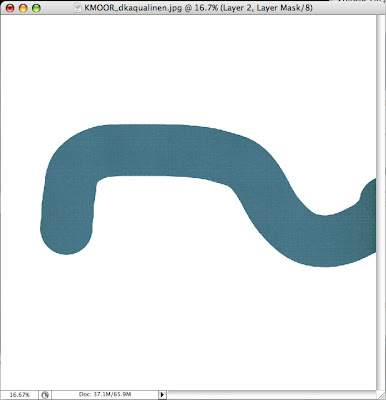Open the status bar options arrow menu

pos(162,395)
